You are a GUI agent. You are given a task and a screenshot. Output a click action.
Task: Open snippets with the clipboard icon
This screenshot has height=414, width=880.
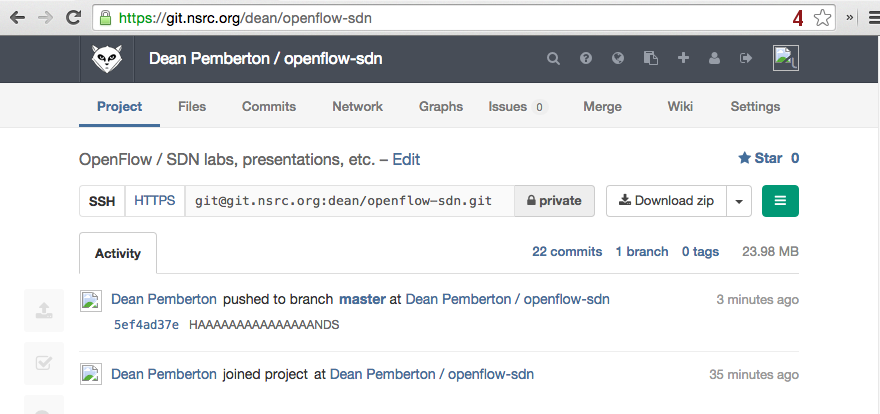[x=650, y=59]
